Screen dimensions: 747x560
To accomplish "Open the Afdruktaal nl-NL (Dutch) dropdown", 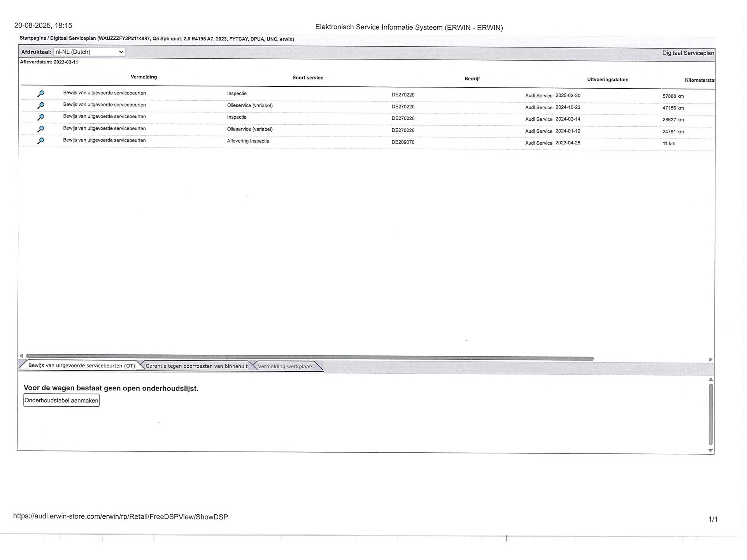I will 89,52.
